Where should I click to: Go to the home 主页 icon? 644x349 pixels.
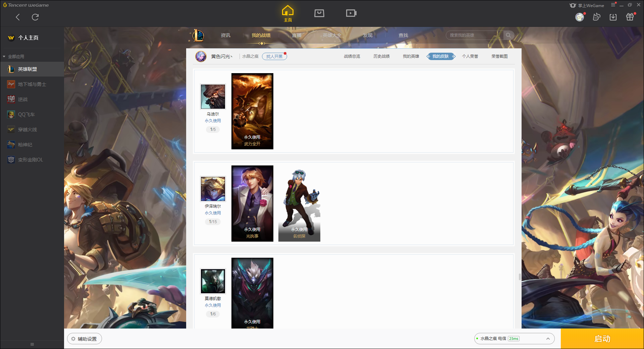(x=287, y=13)
